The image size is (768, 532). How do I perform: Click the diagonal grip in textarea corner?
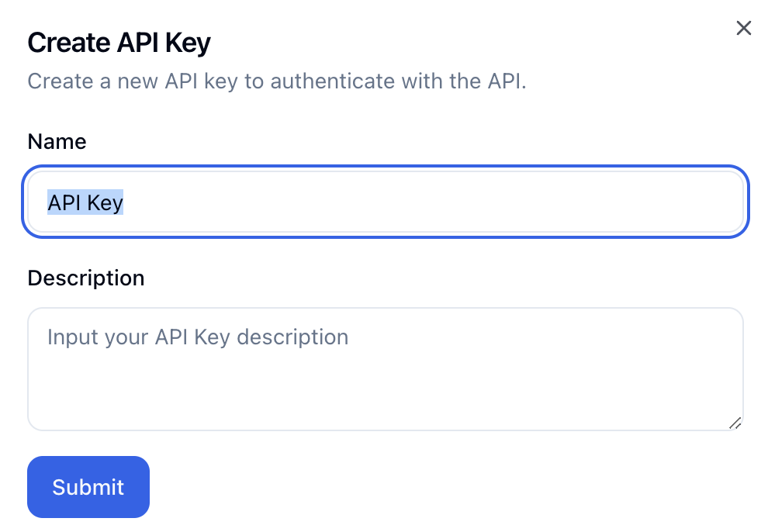735,423
